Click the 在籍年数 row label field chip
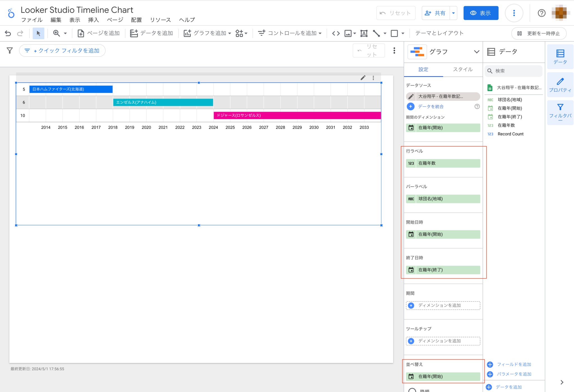The height and width of the screenshot is (392, 574). coord(443,163)
